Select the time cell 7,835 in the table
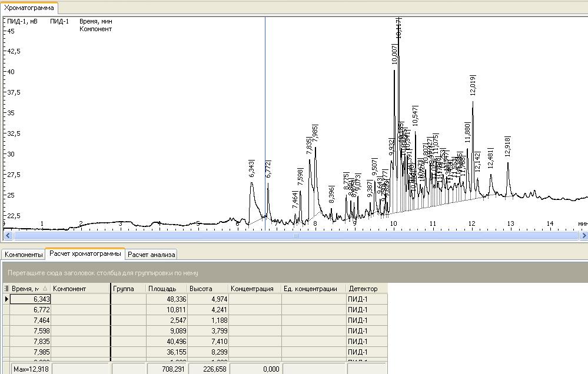The width and height of the screenshot is (588, 374). pos(31,342)
